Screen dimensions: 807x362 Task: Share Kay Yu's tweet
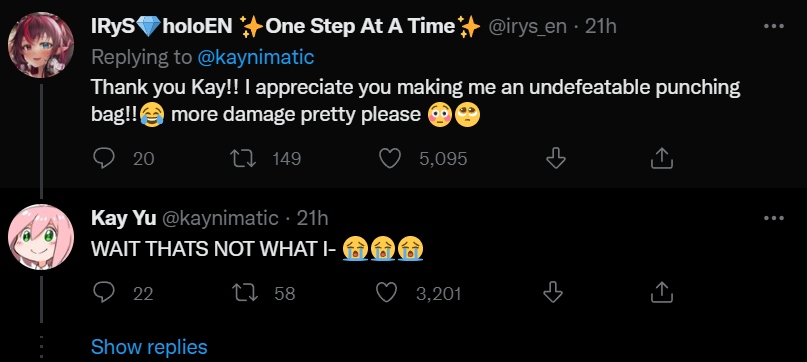pyautogui.click(x=662, y=293)
